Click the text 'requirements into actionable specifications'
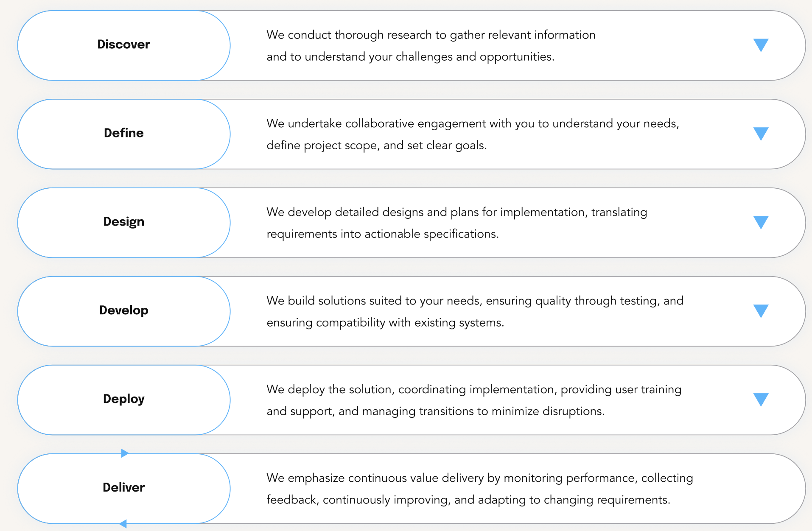 382,234
